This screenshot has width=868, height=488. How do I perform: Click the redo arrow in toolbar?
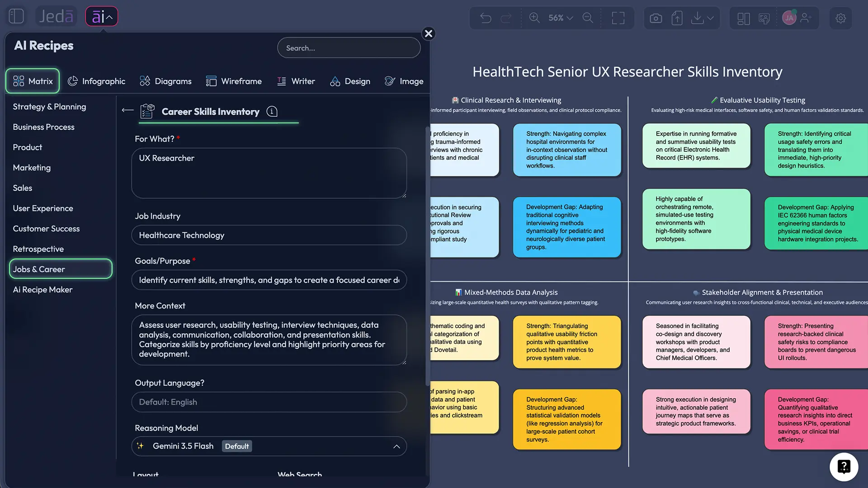tap(506, 18)
